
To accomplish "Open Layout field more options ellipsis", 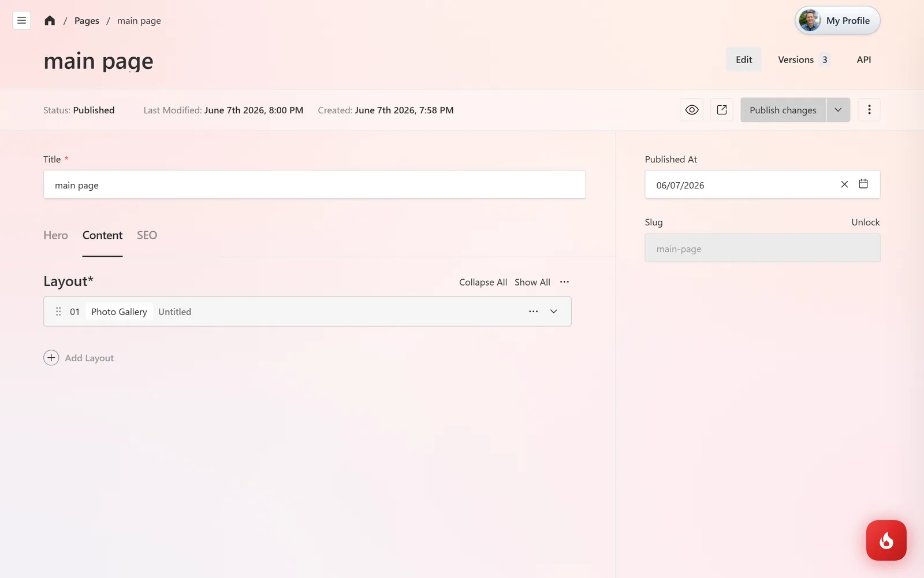I will click(564, 282).
